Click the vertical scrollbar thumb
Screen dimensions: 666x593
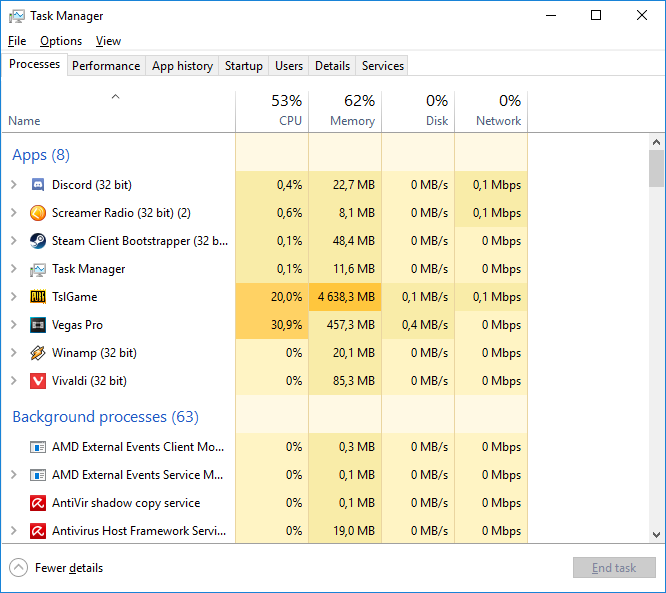tap(657, 169)
